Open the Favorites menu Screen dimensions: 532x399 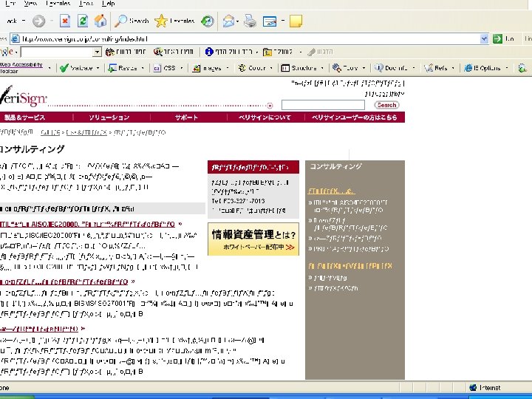(58, 4)
